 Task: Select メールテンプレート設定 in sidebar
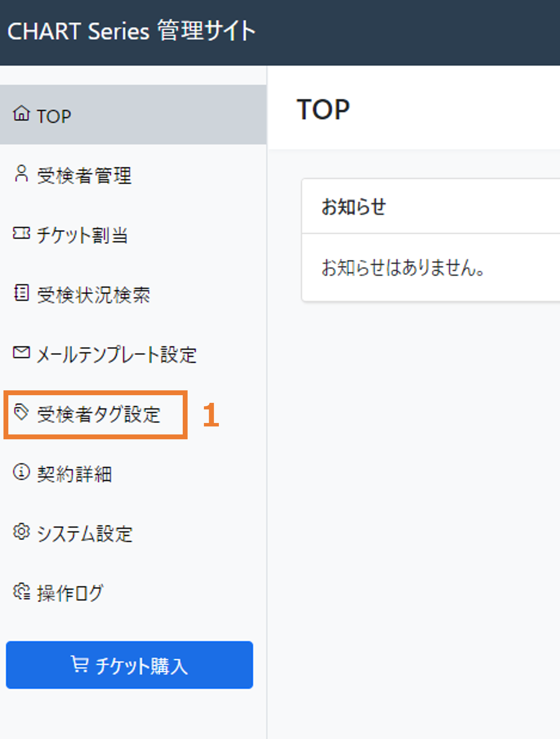133,354
